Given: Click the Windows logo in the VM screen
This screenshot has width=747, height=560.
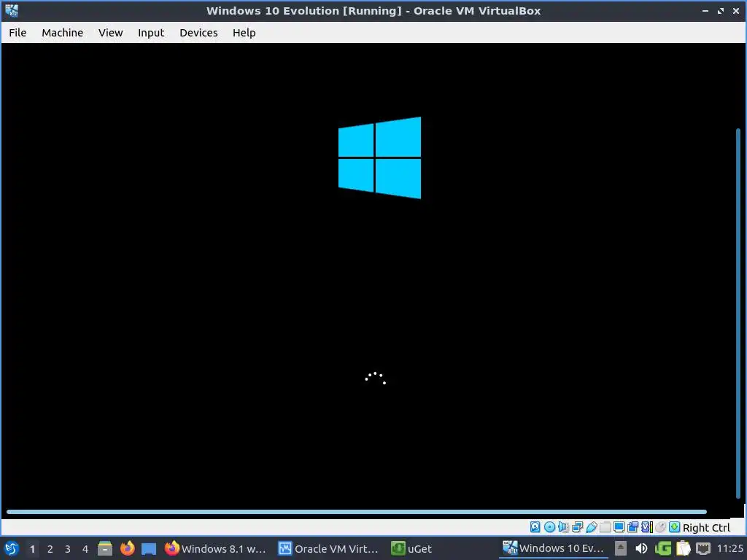Looking at the screenshot, I should click(379, 157).
